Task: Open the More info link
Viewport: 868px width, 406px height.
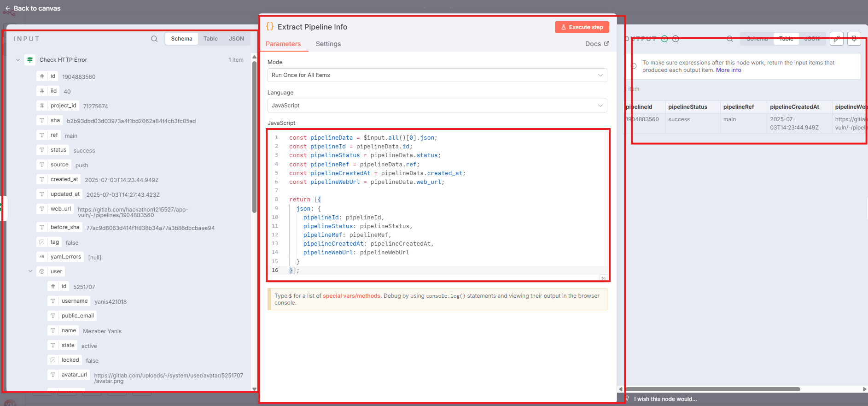Action: (x=728, y=70)
